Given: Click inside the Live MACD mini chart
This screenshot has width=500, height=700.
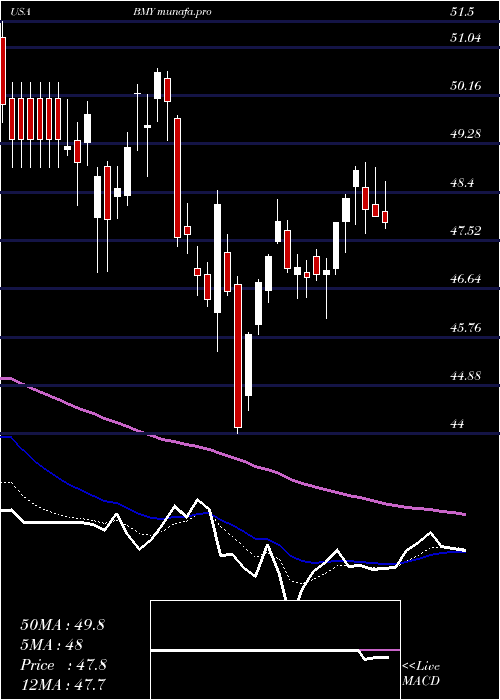Looking at the screenshot, I should tap(275, 650).
